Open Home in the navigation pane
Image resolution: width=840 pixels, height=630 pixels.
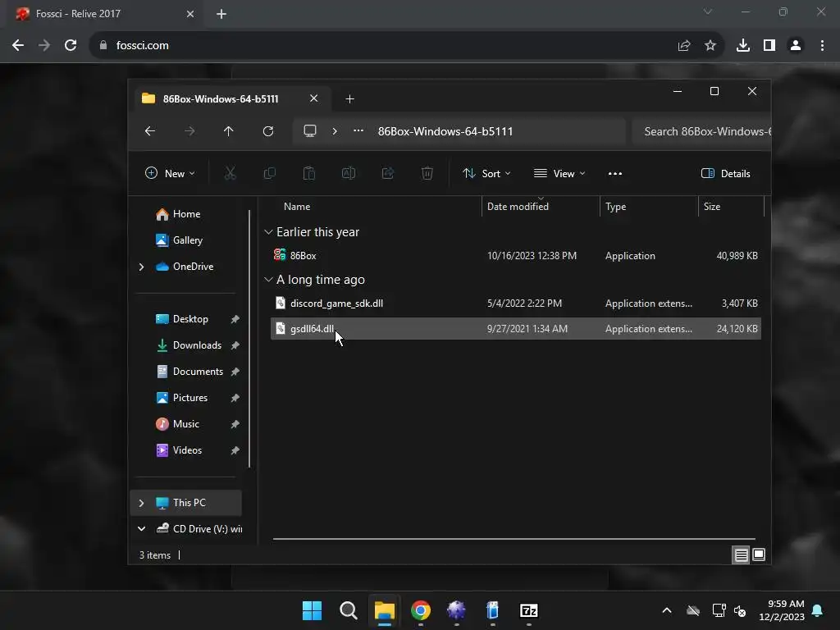coord(185,214)
